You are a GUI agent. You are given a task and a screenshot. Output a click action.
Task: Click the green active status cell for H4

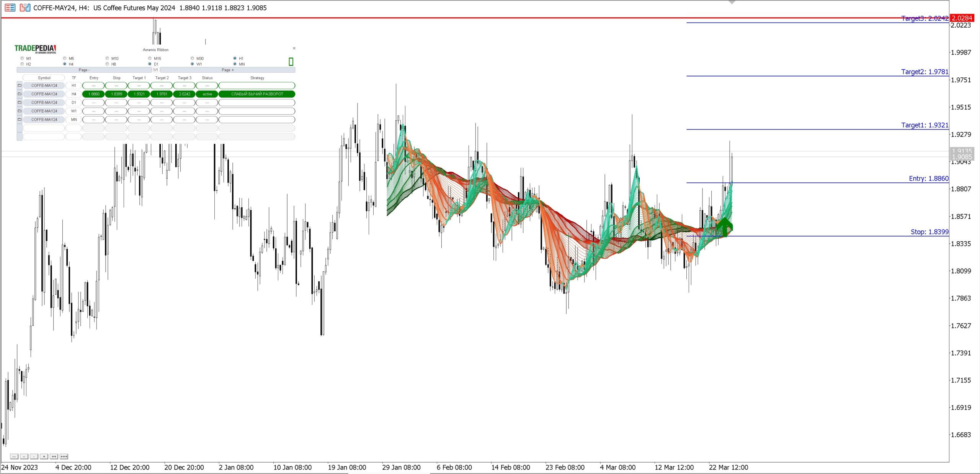(x=207, y=94)
